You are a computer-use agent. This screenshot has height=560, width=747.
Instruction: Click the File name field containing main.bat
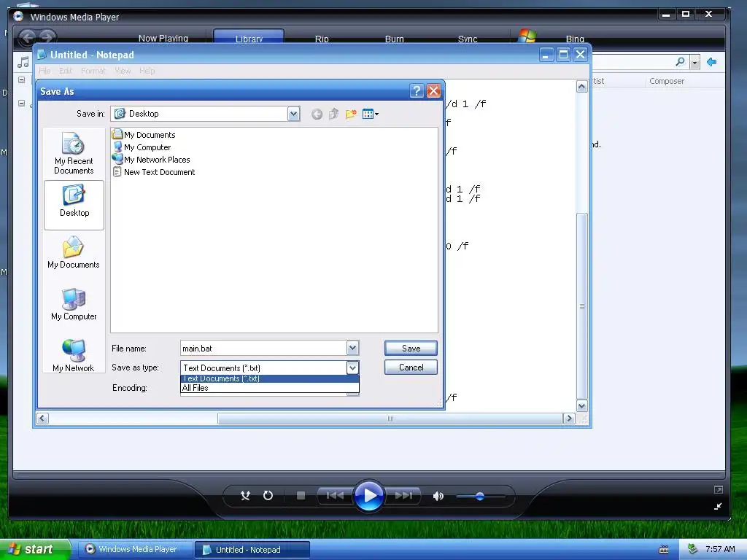click(x=263, y=348)
